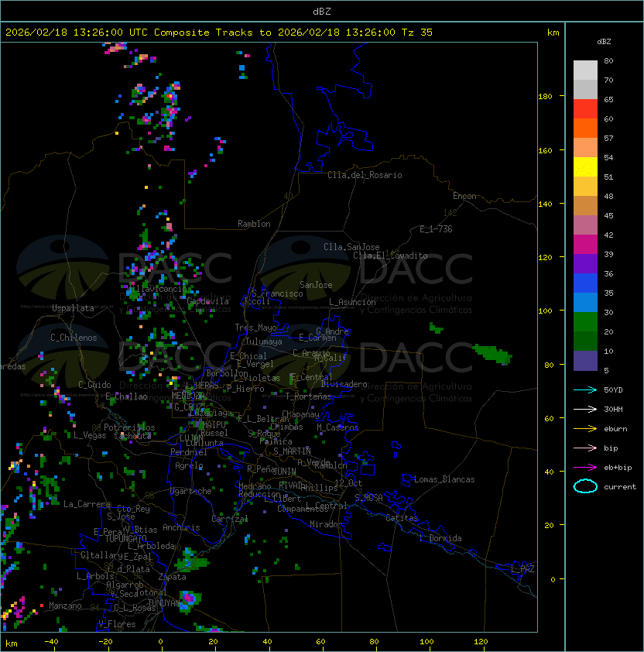Click the 180 km mark on right axis

click(x=545, y=97)
